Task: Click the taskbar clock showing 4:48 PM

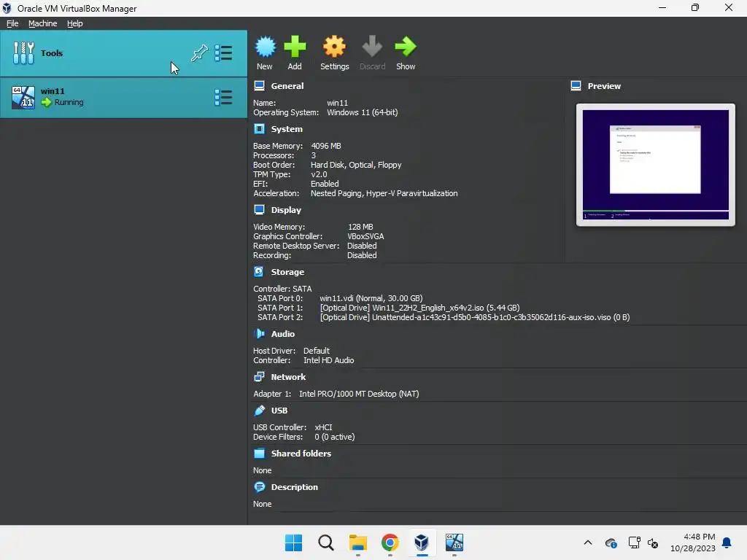Action: [693, 542]
